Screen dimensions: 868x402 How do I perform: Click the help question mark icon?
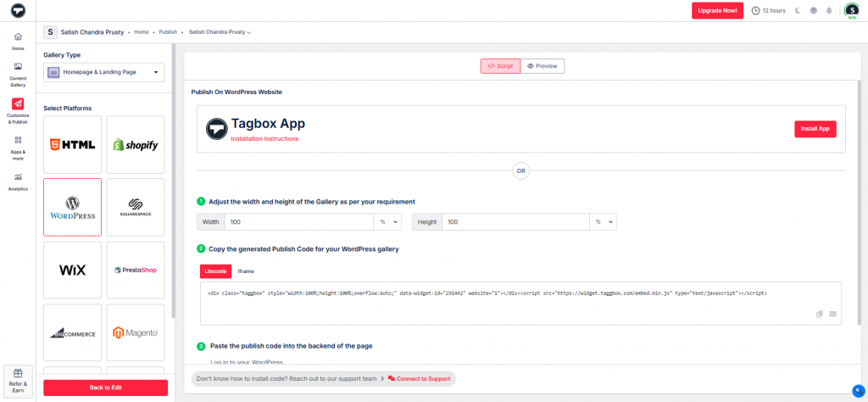(x=813, y=11)
